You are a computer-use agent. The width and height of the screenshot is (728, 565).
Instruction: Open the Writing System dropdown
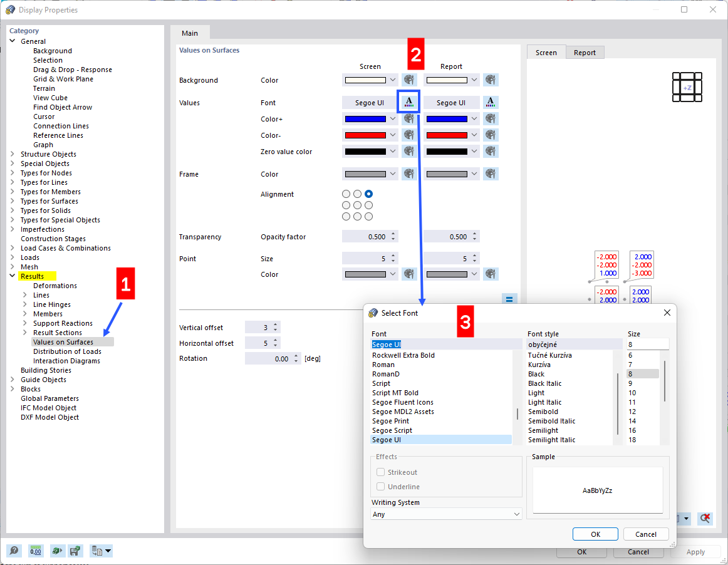tap(446, 514)
